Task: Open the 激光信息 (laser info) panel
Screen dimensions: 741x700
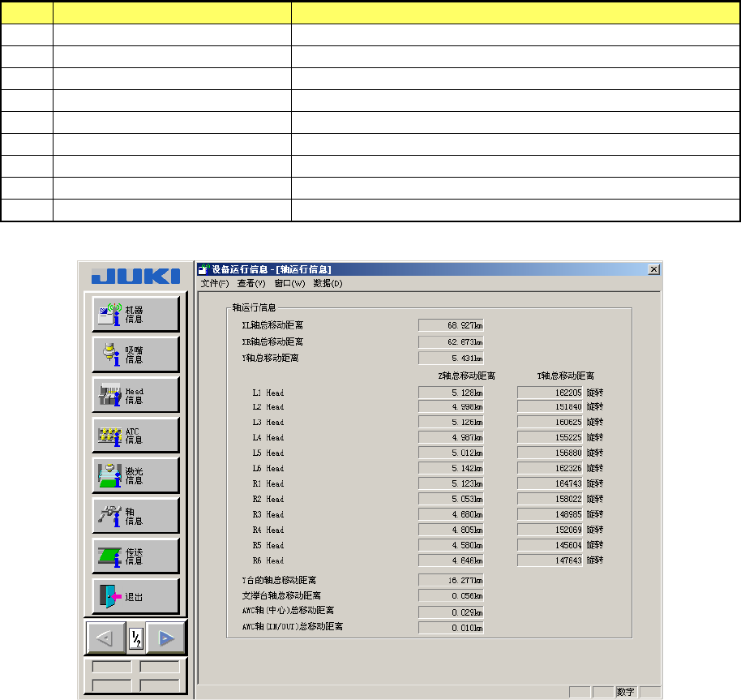Action: tap(135, 475)
